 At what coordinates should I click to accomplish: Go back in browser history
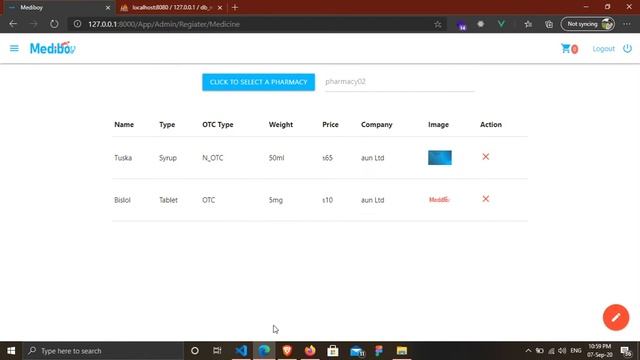pyautogui.click(x=13, y=24)
